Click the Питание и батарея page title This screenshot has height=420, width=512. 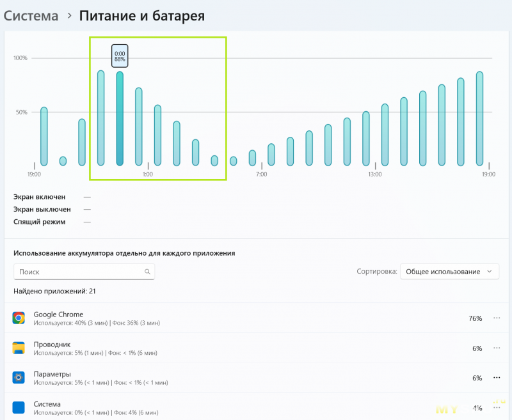coord(141,15)
